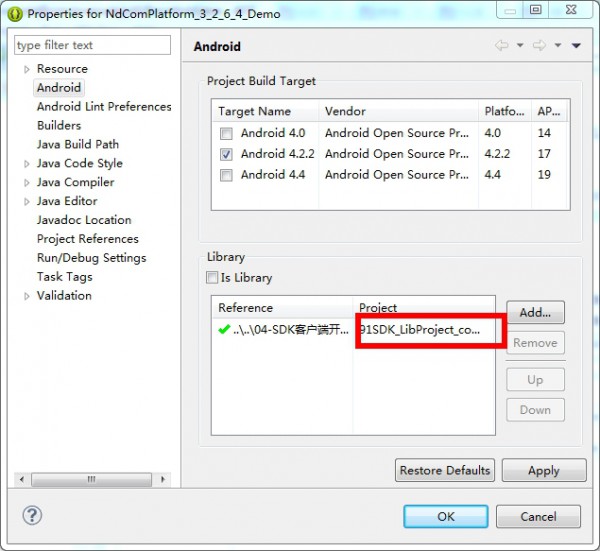Open Project References page

[88, 239]
